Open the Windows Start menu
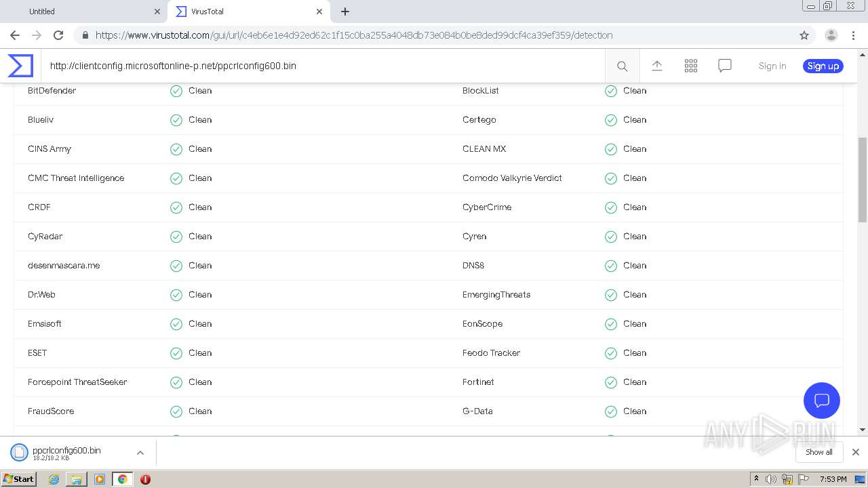Image resolution: width=868 pixels, height=488 pixels. (19, 479)
